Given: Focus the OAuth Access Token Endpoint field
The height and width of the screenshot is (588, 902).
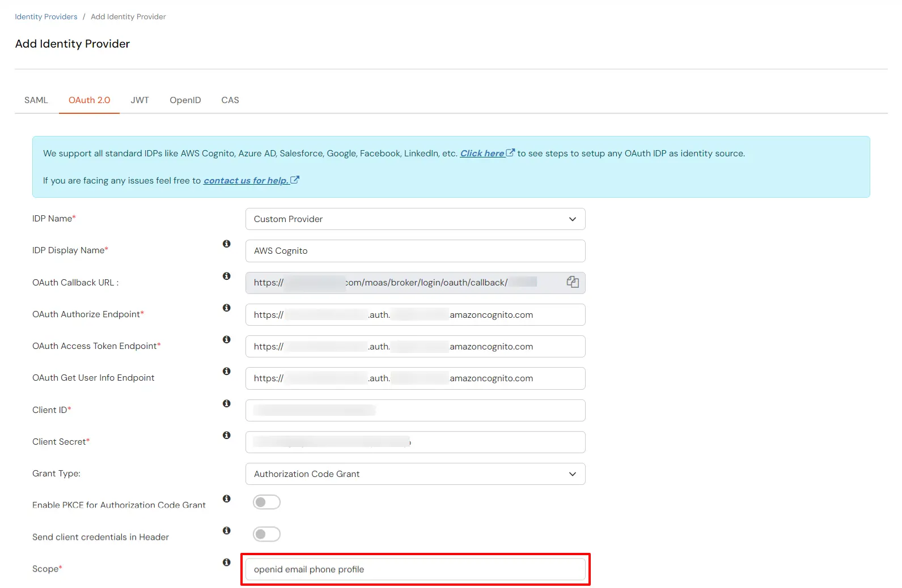Looking at the screenshot, I should click(x=415, y=347).
